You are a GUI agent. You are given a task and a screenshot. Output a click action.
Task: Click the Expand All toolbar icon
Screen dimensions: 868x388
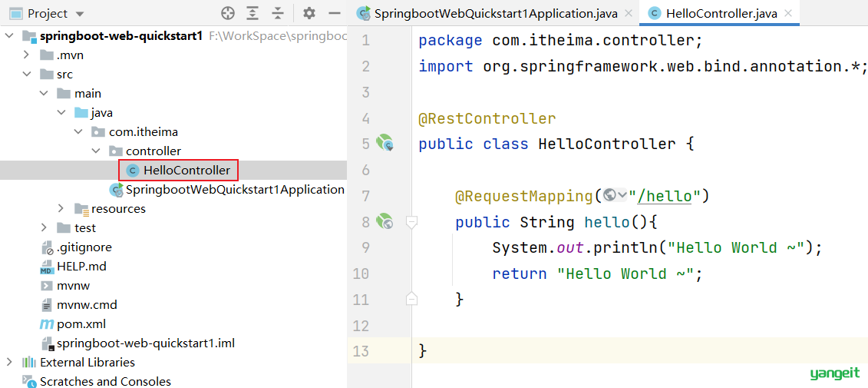[x=252, y=13]
